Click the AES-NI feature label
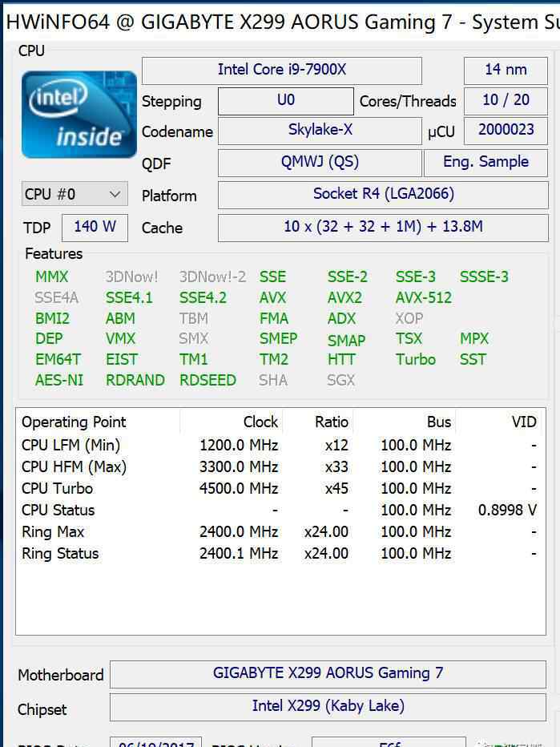Viewport: 560px width, 747px height. 59,380
